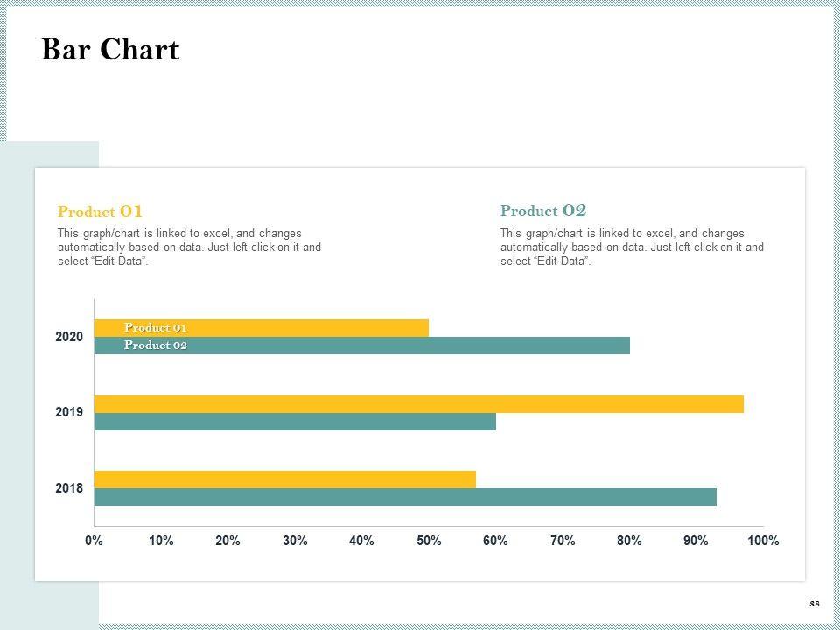
Task: Click the 2018 axis label
Action: [69, 488]
